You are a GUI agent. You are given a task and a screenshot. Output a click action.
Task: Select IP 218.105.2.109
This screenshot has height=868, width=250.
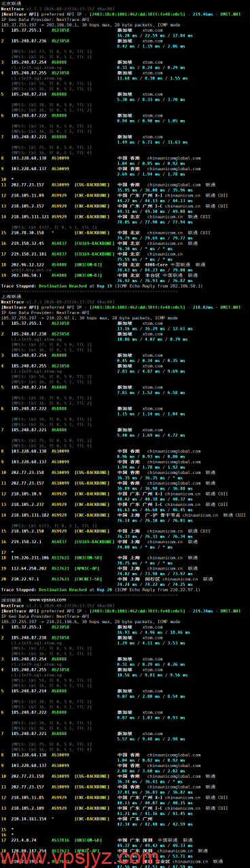[x=27, y=808]
